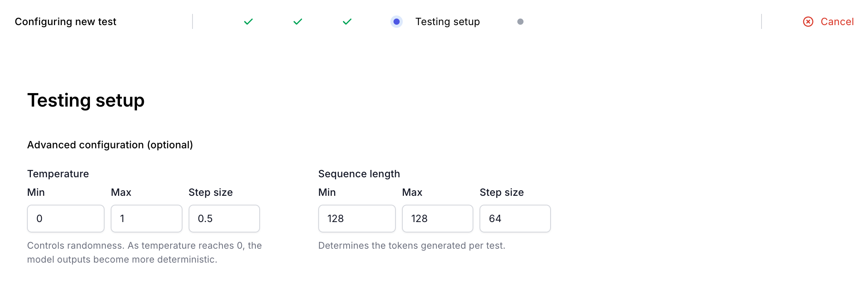Select the active blue step indicator dot
Screen dimensions: 868x302
pos(397,22)
